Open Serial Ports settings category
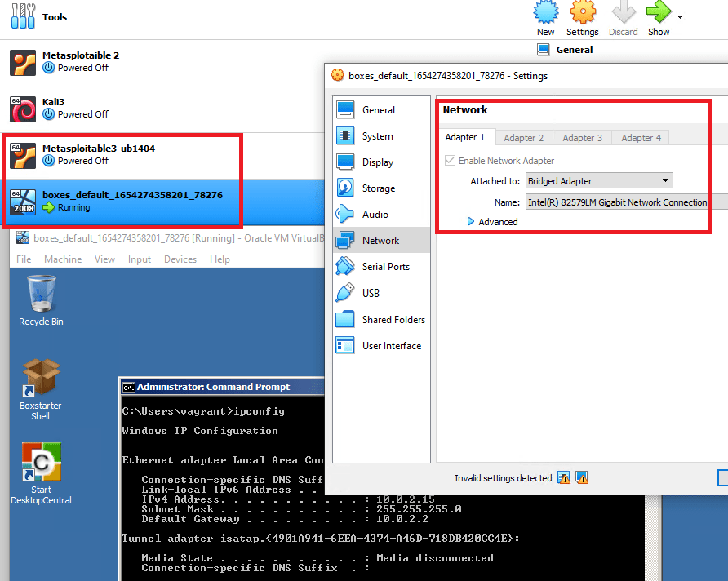 pos(382,266)
